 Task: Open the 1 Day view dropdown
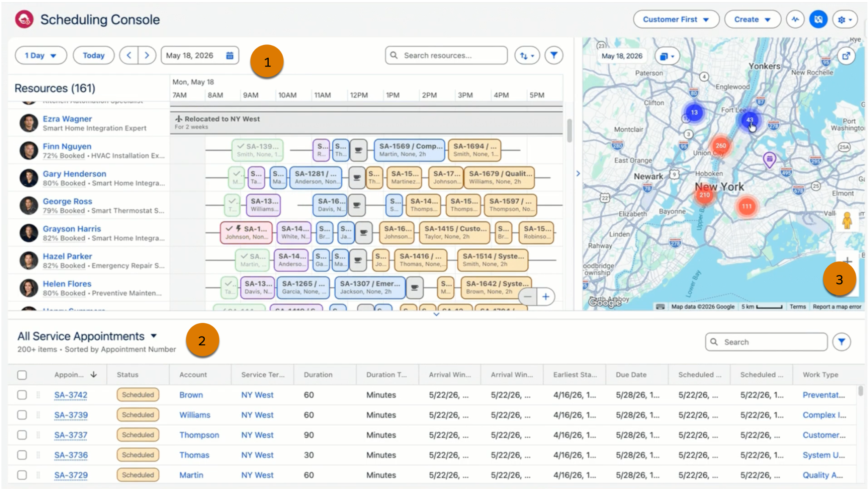[x=41, y=56]
